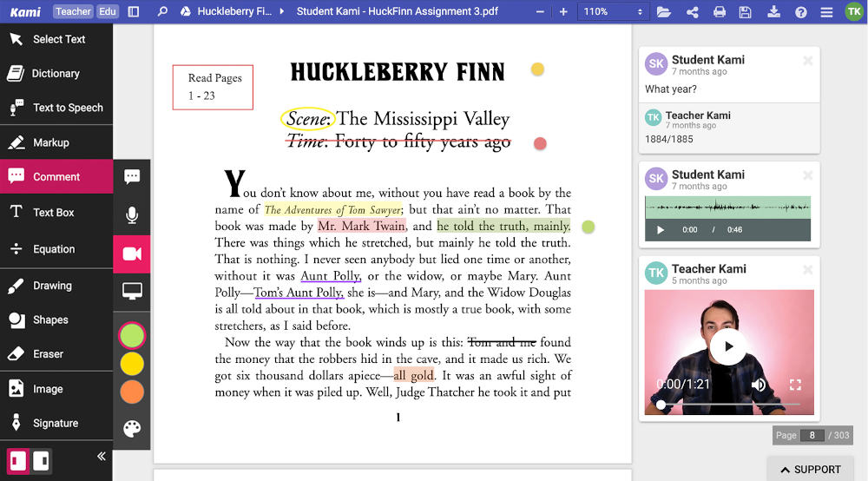Click the page number field showing 8
The height and width of the screenshot is (481, 868).
(x=812, y=435)
